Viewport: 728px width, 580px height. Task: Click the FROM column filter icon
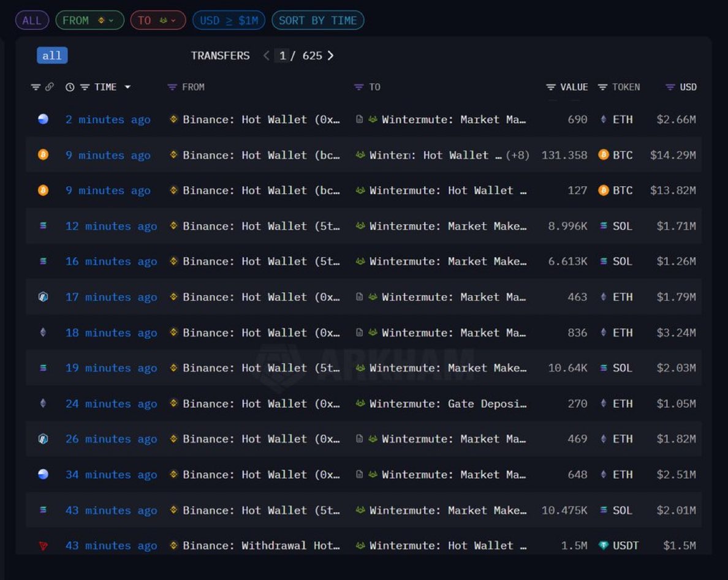[172, 87]
